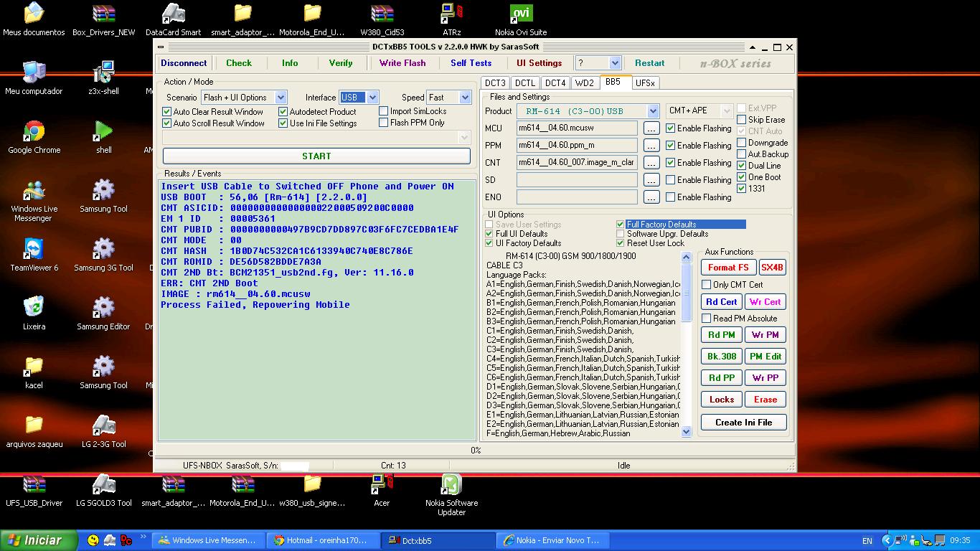
Task: Open the Interface USB dropdown
Action: [372, 98]
